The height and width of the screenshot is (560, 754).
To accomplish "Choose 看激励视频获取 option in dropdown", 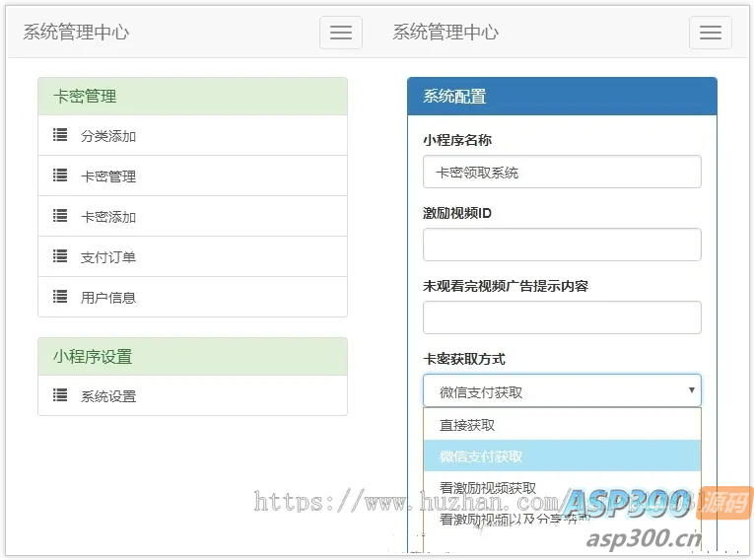I will coord(562,487).
